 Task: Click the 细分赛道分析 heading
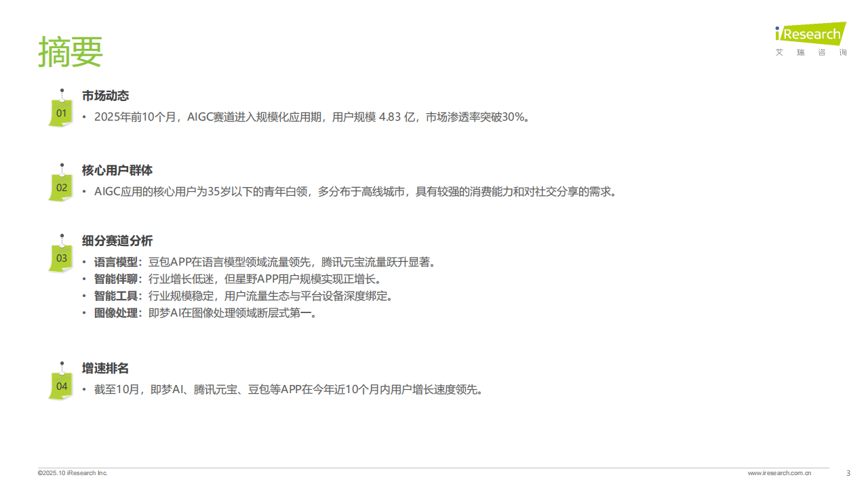(117, 241)
